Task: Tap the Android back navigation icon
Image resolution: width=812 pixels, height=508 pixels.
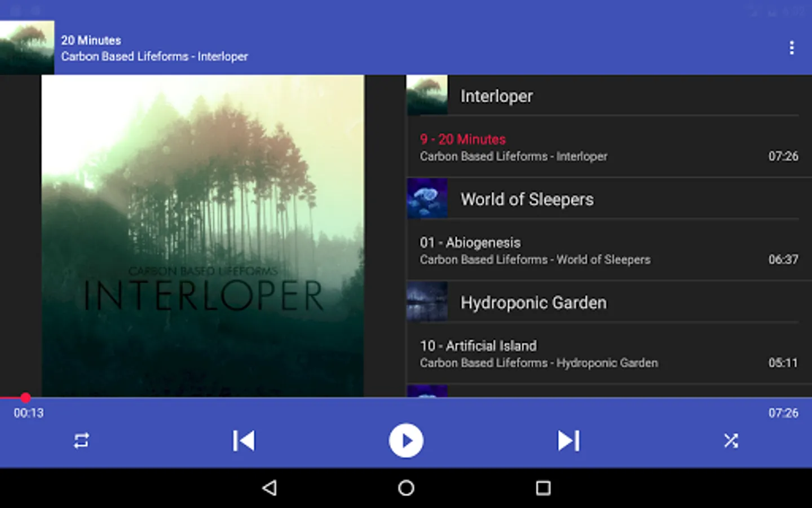Action: coord(270,488)
